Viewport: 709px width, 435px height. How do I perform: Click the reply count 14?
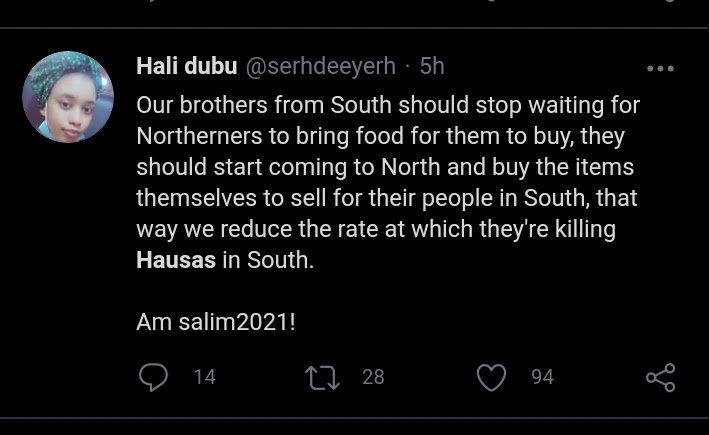204,377
